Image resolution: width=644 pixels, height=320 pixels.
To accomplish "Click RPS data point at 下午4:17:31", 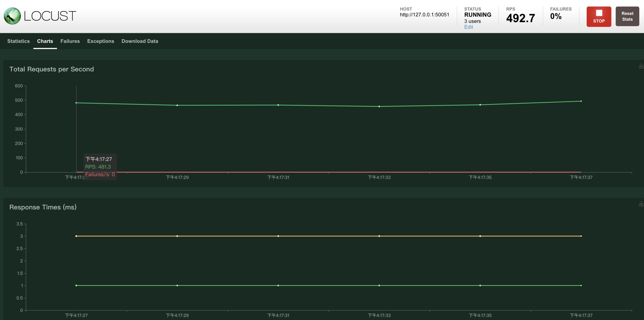I will [278, 105].
